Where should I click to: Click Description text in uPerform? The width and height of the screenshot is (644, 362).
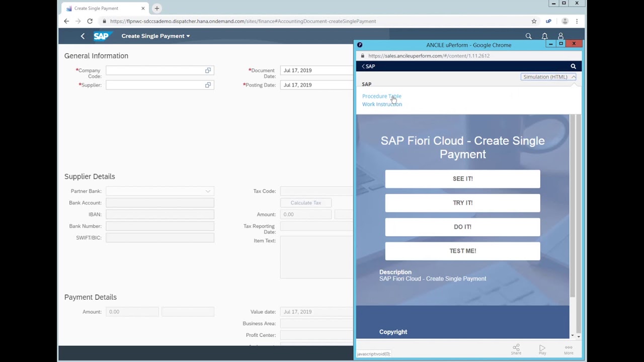point(433,279)
